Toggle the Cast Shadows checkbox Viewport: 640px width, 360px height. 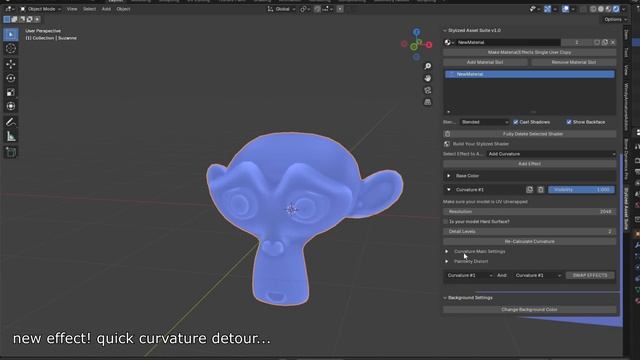coord(516,122)
